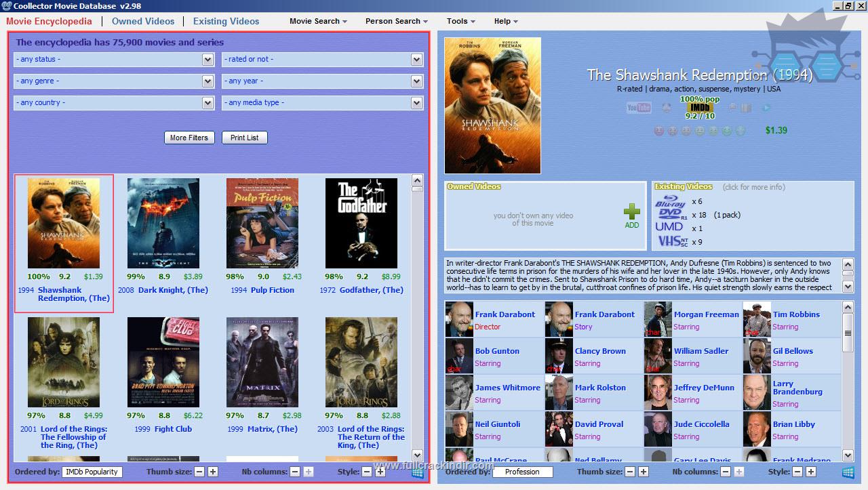Open the Person Search menu
This screenshot has width=868, height=490.
point(397,21)
